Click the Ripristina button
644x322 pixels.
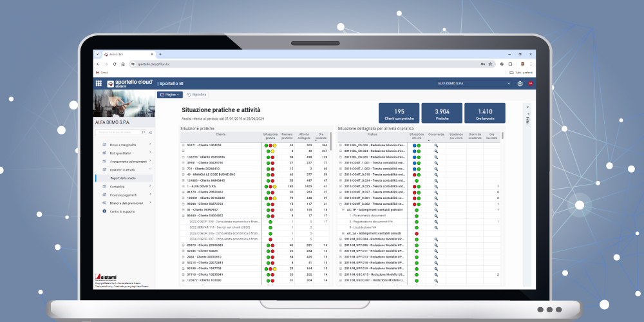pyautogui.click(x=196, y=95)
